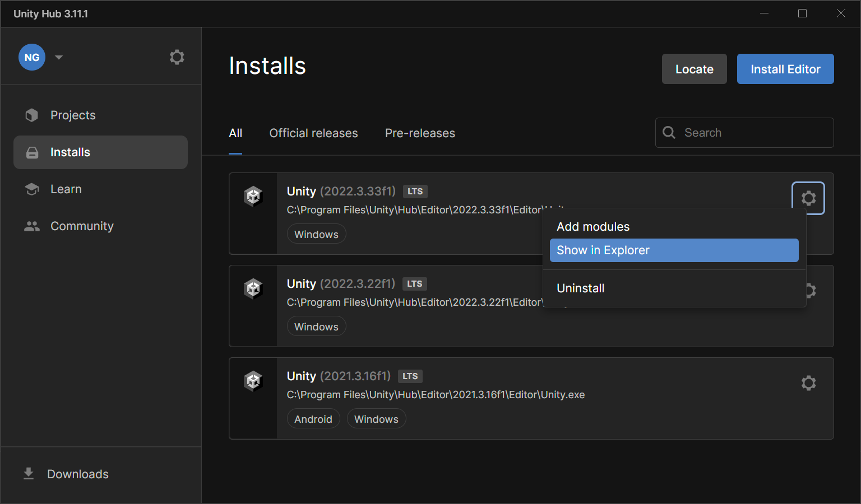Toggle the Android module tag on 2021.3.16f1
Screen dimensions: 861x504
point(313,418)
